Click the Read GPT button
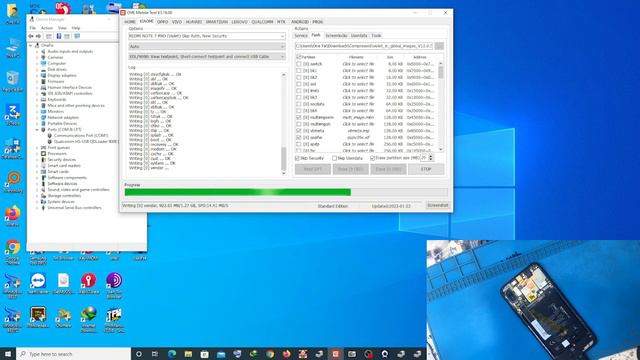The height and width of the screenshot is (360, 640). pyautogui.click(x=313, y=169)
